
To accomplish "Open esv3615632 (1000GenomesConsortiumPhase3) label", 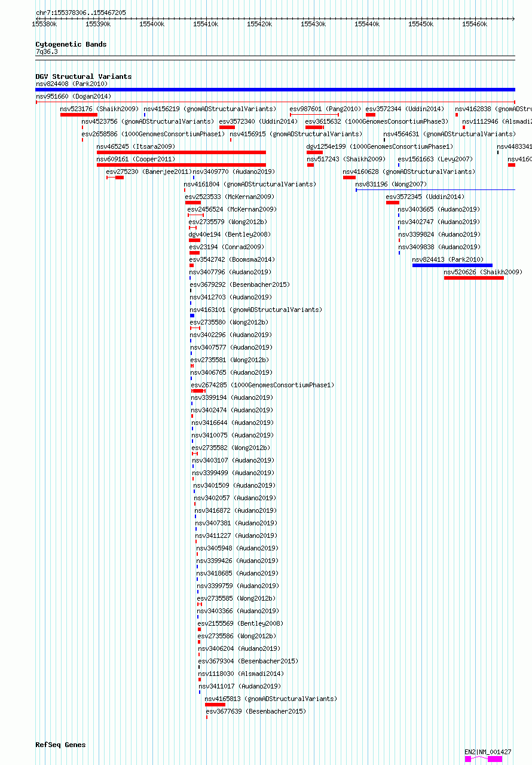I will pyautogui.click(x=377, y=121).
